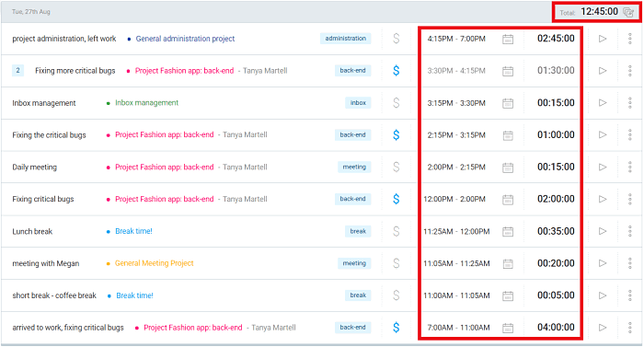Edit the time range 2:15PM - 3:15PM
This screenshot has height=347, width=644.
(456, 135)
